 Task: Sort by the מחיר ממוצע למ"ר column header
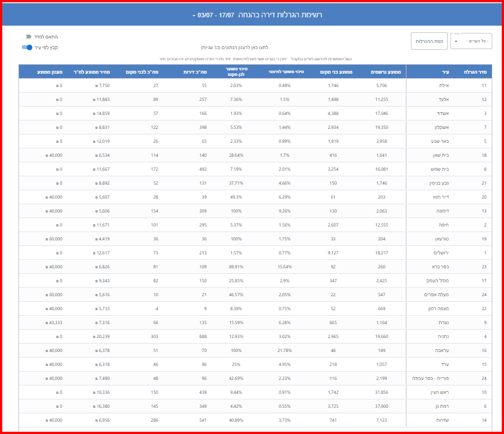91,72
